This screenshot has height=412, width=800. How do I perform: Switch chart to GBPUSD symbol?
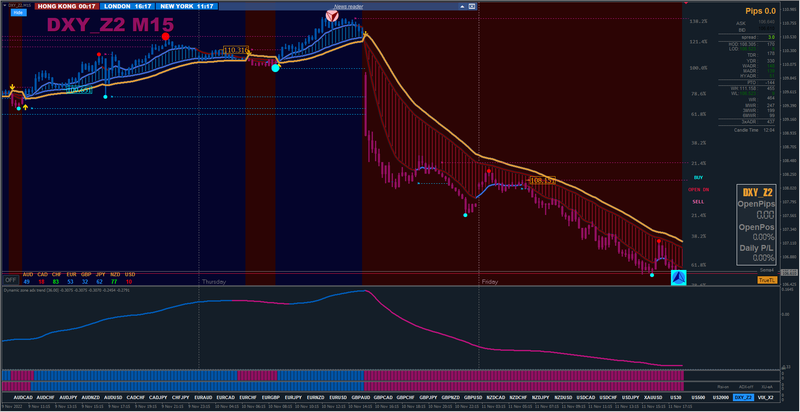[472, 397]
